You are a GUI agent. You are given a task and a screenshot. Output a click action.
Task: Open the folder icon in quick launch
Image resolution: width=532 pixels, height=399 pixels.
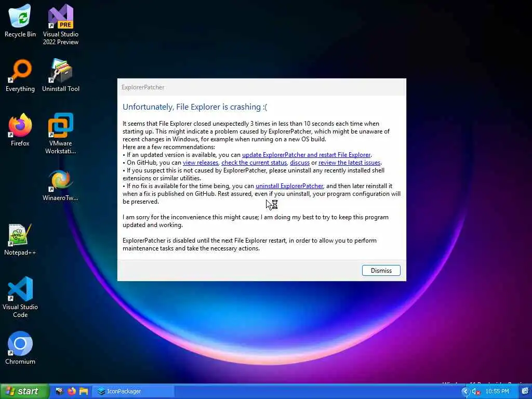coord(84,391)
